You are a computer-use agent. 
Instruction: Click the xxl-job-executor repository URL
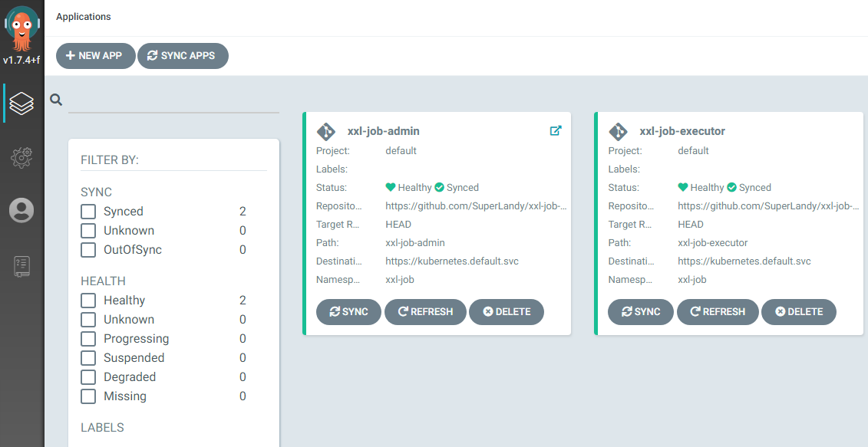click(768, 205)
